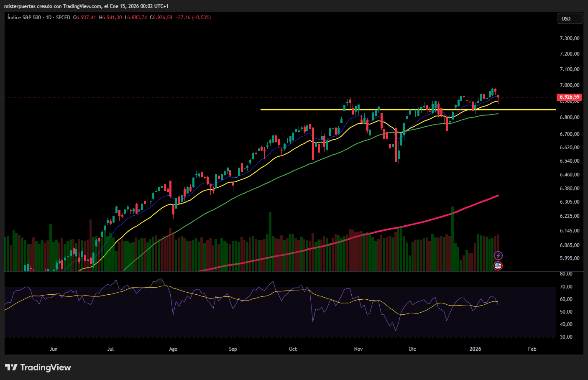
Task: Click the 6.380,00 price axis label
Action: 570,189
